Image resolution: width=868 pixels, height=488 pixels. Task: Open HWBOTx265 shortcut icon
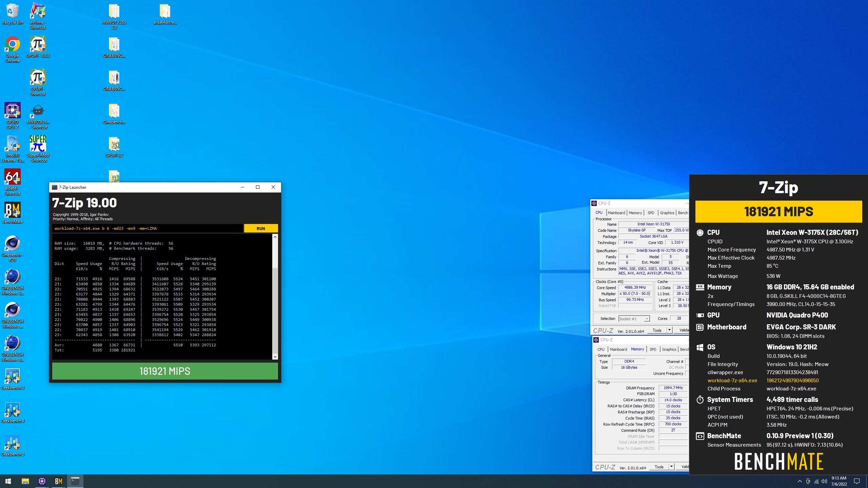click(38, 116)
